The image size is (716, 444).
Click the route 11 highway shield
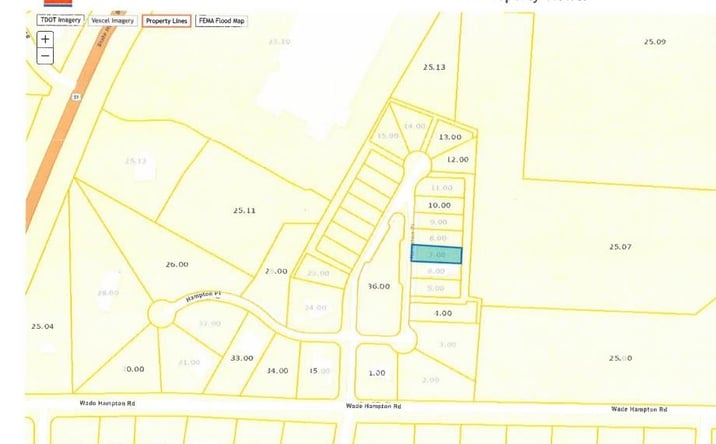click(x=74, y=96)
